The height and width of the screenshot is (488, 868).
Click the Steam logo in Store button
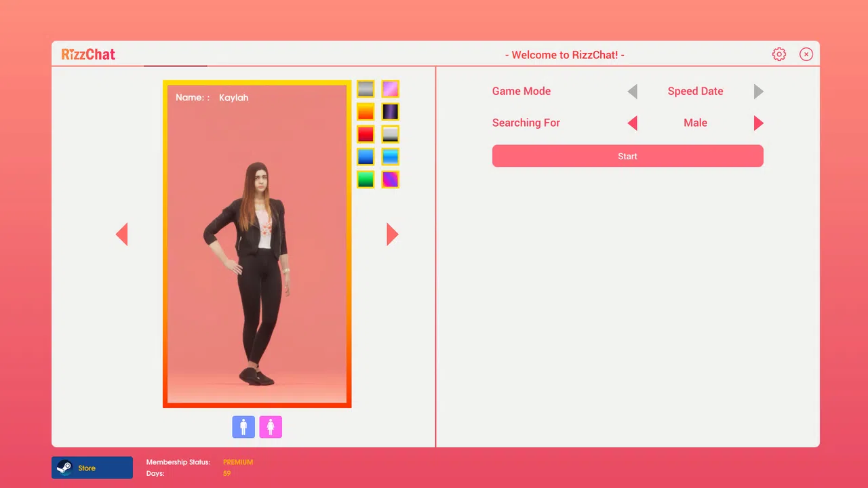pos(64,468)
